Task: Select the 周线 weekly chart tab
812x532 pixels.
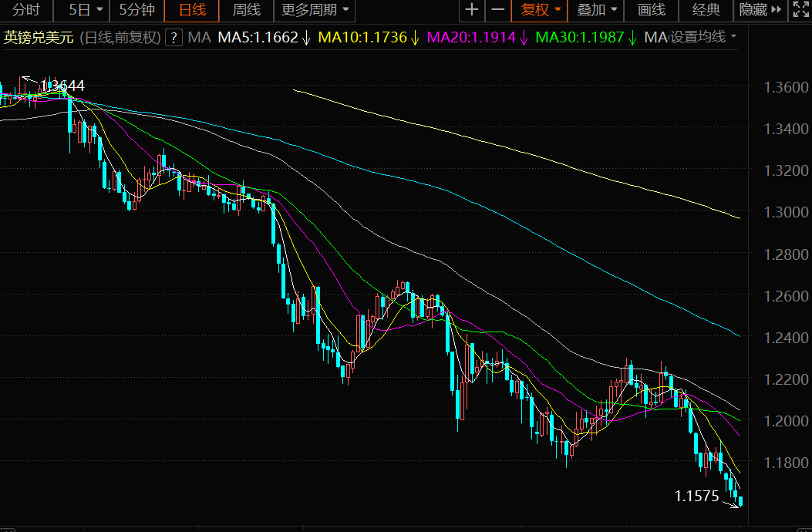Action: click(x=247, y=10)
